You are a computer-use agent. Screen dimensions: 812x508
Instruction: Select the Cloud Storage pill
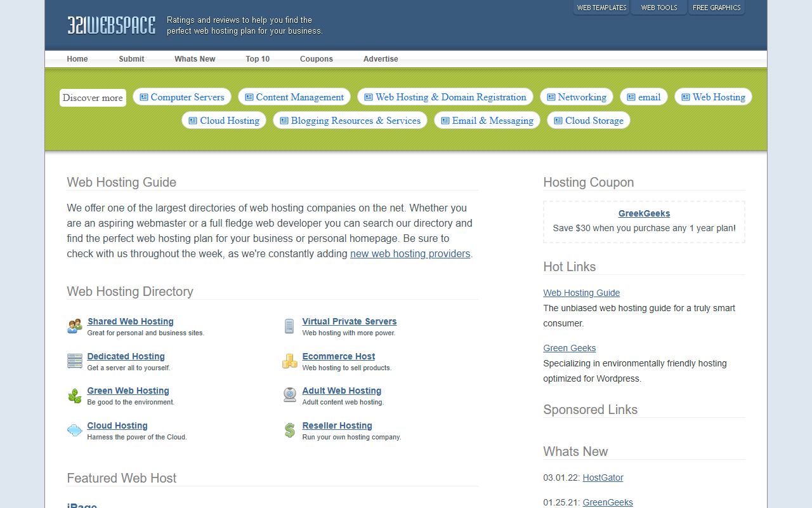(589, 121)
